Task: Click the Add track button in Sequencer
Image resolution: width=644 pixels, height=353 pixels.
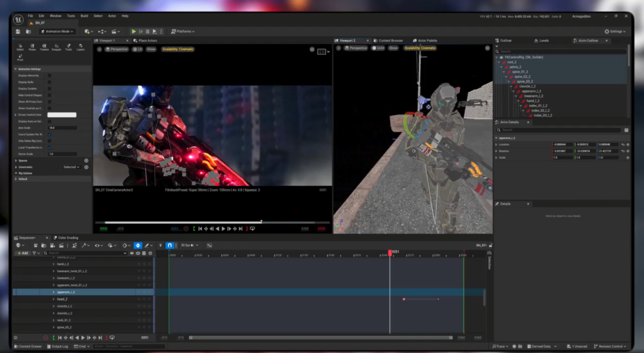Action: click(x=23, y=253)
